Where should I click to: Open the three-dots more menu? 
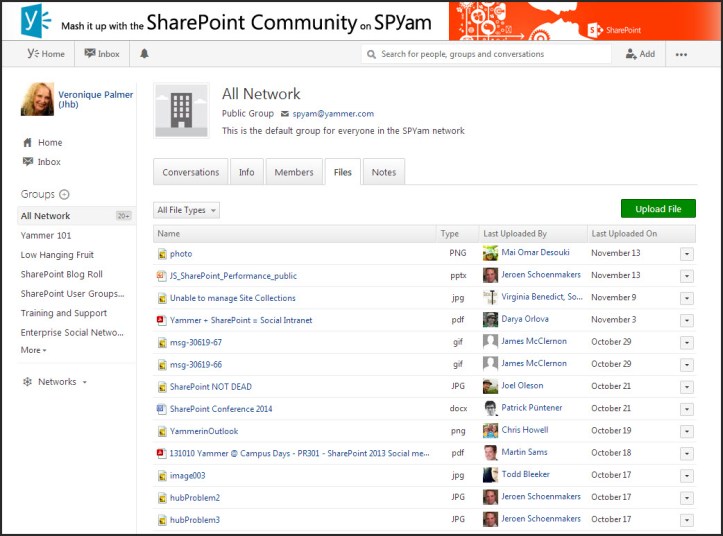click(x=681, y=54)
